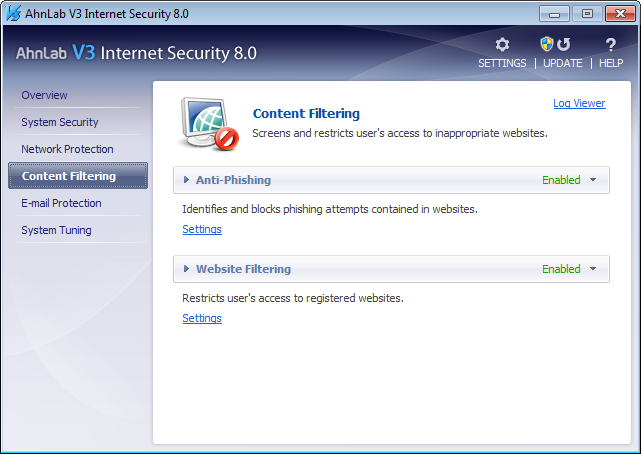
Task: Click 'Identifies and blocks phishing attempts' description
Action: (330, 209)
